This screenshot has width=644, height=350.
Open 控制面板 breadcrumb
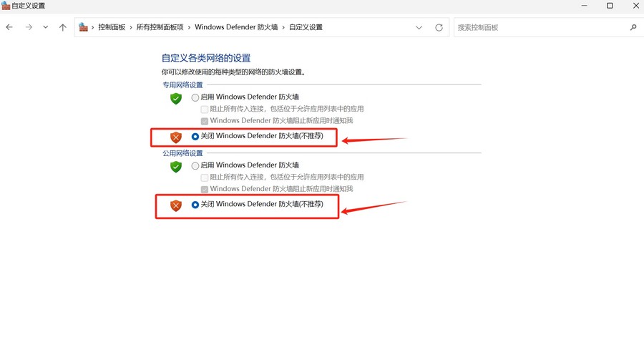pos(112,27)
